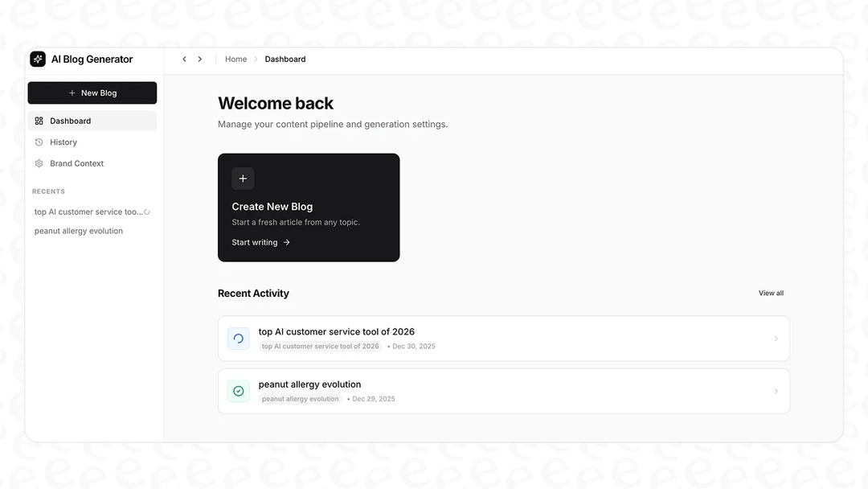Click View all recent activity
868x489 pixels.
[x=771, y=293]
